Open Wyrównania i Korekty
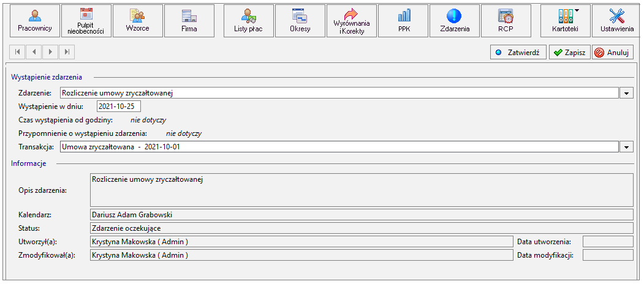This screenshot has width=644, height=284. coord(352,21)
